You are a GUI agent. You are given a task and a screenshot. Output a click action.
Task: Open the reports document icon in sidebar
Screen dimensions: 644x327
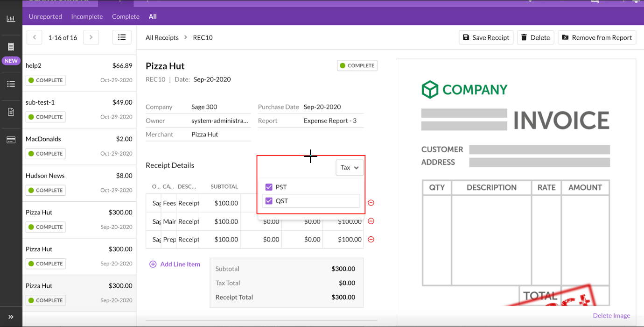tap(11, 112)
